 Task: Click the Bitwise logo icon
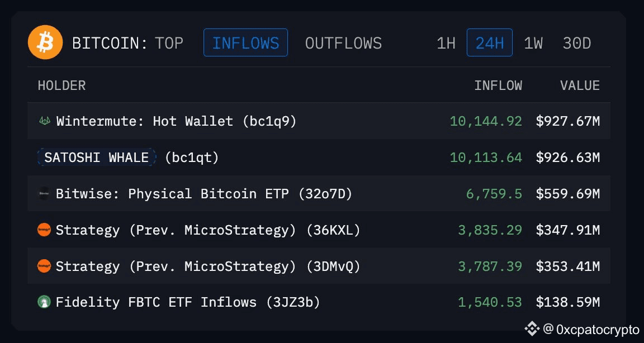tap(44, 193)
